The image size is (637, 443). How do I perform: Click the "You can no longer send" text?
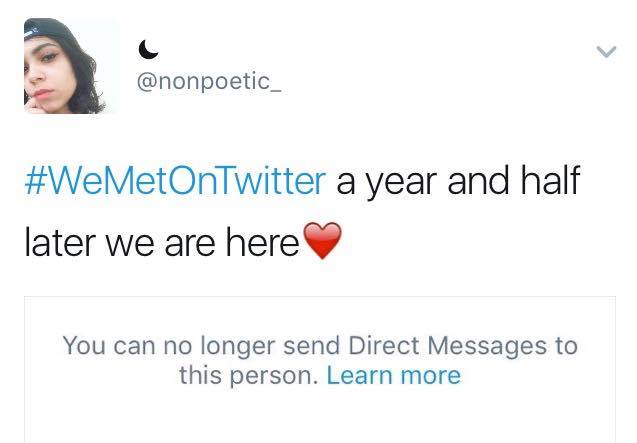click(202, 346)
